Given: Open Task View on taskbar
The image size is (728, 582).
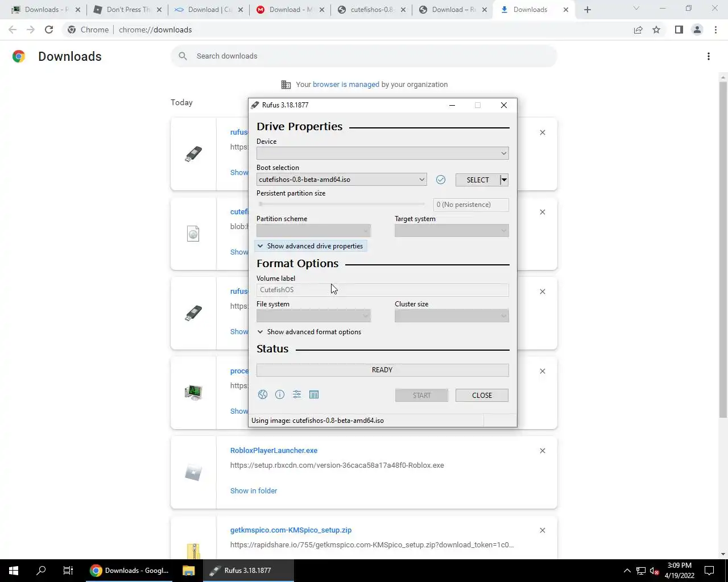Looking at the screenshot, I should 68,571.
